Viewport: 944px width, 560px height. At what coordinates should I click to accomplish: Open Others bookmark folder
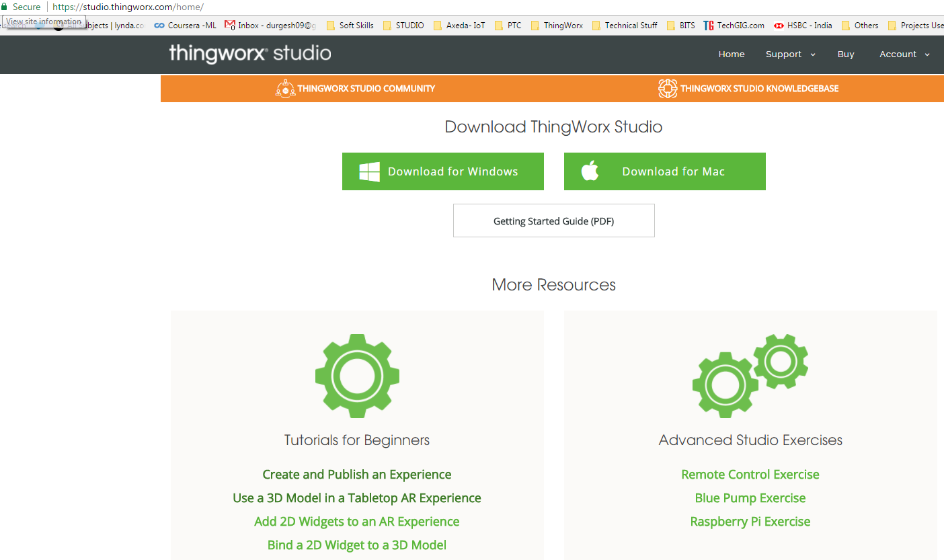(x=860, y=26)
